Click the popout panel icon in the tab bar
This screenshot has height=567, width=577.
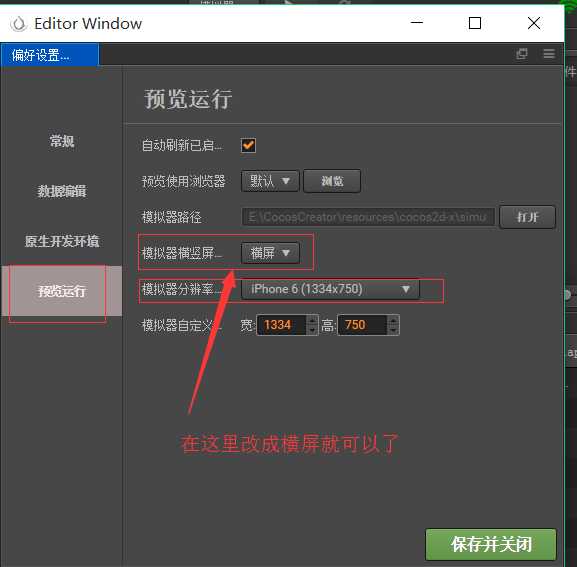[522, 54]
